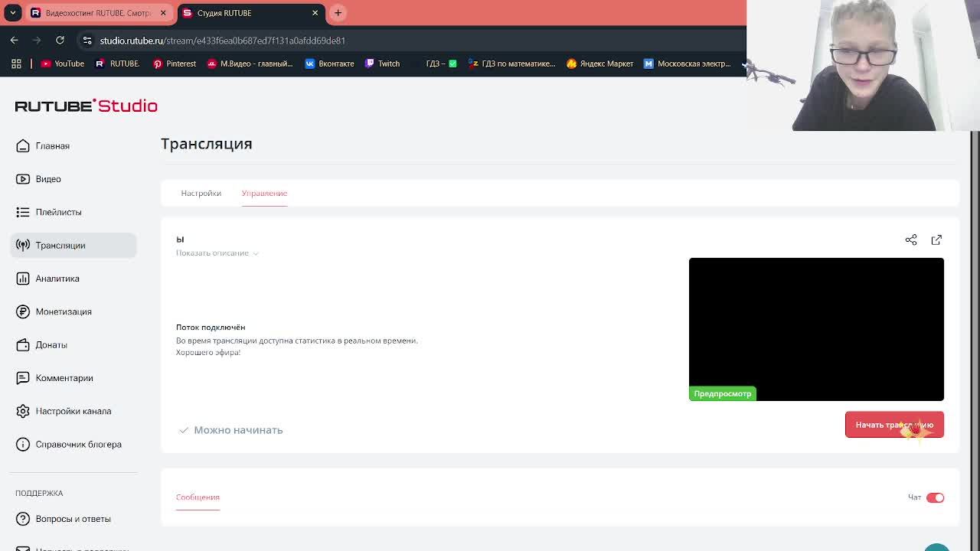This screenshot has height=551, width=980.
Task: Reload the current page
Action: [60, 40]
